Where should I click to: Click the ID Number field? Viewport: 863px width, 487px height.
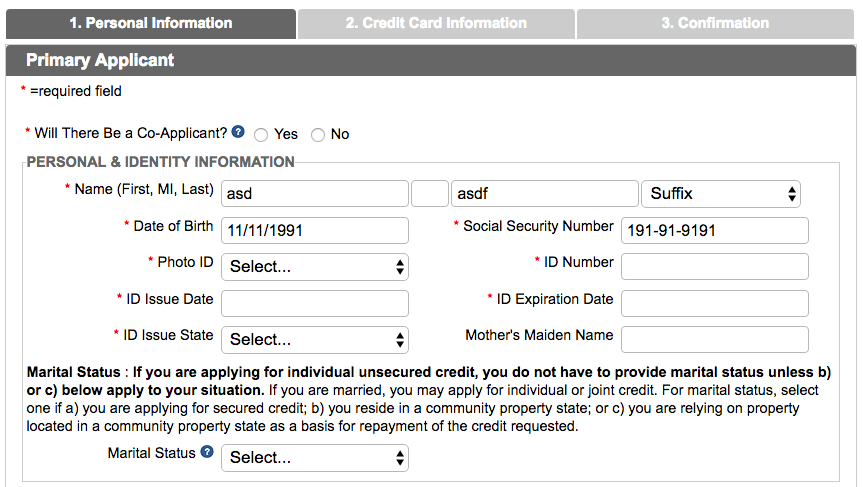(715, 267)
